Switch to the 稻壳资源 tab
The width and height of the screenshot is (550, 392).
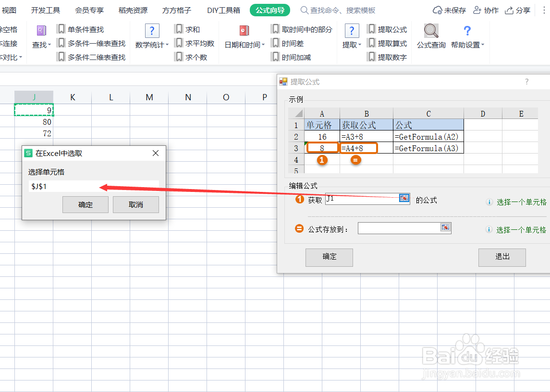[x=133, y=10]
